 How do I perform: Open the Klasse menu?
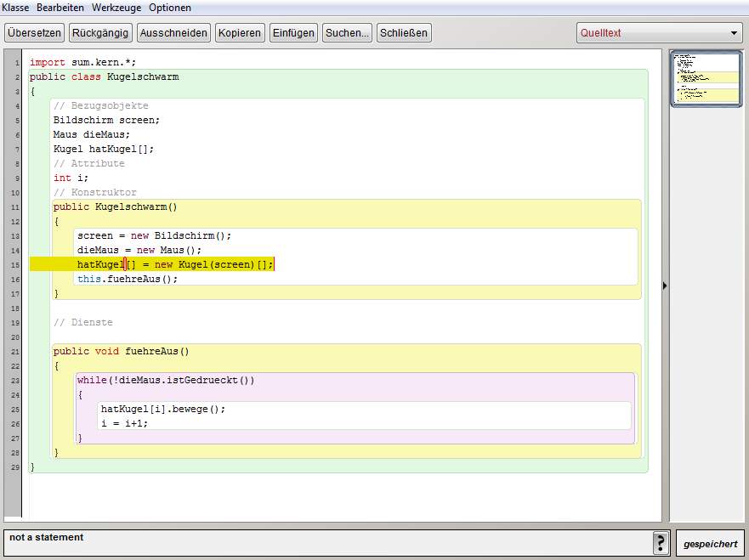point(16,8)
